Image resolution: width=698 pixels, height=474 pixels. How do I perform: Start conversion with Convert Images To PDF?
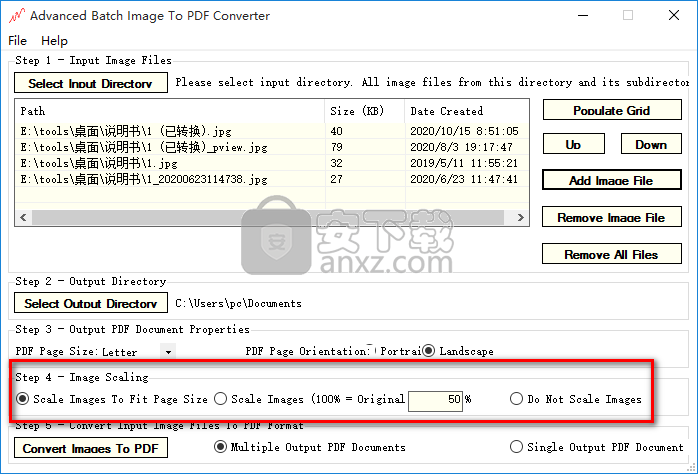coord(91,448)
